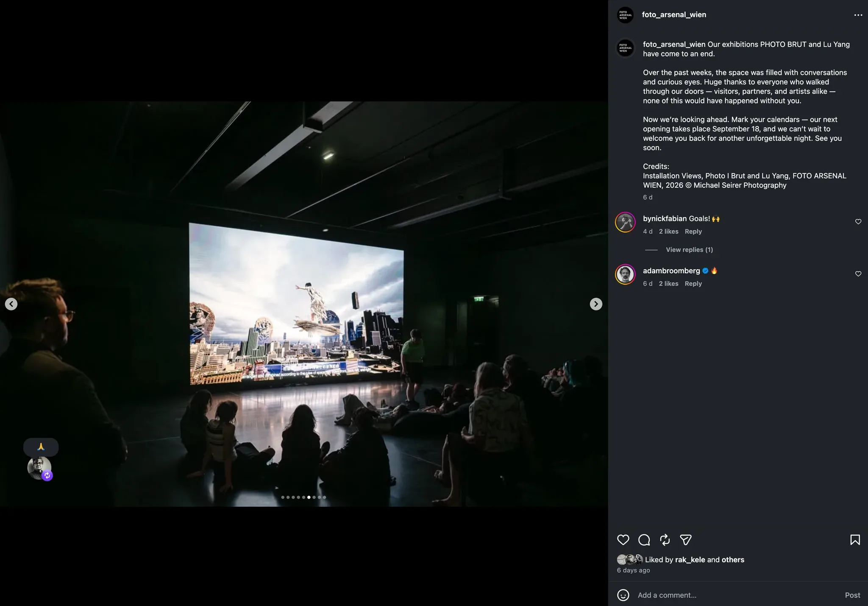Image resolution: width=868 pixels, height=606 pixels.
Task: Submit with the Post button
Action: (x=852, y=595)
